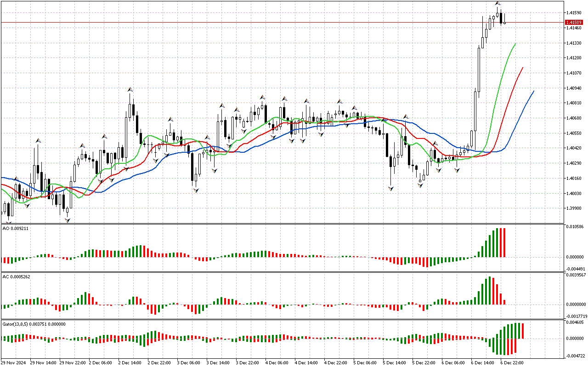
Task: Click the AO scale maximum 0.010586
Action: (x=575, y=227)
